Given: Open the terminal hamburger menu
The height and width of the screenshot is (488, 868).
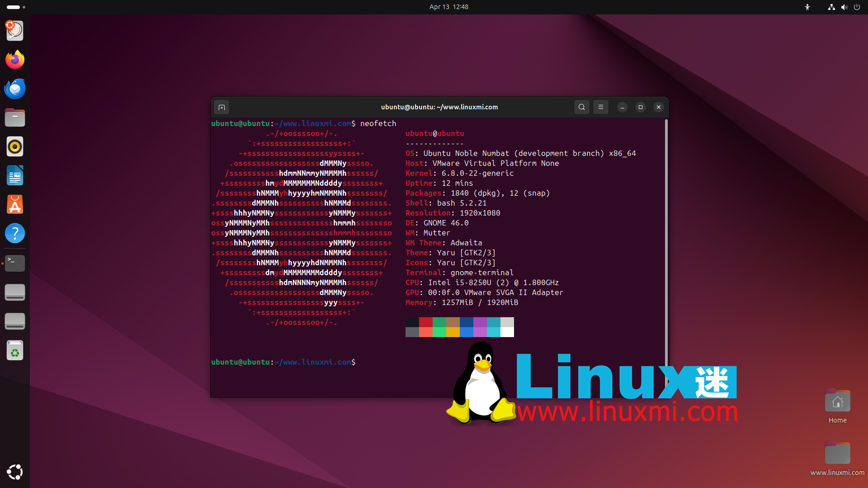Looking at the screenshot, I should pos(601,107).
